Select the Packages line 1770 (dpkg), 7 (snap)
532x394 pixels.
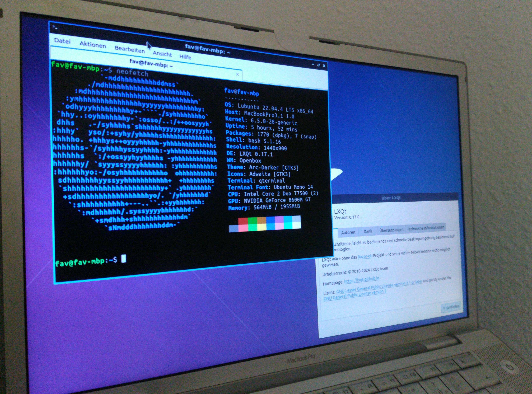(271, 135)
